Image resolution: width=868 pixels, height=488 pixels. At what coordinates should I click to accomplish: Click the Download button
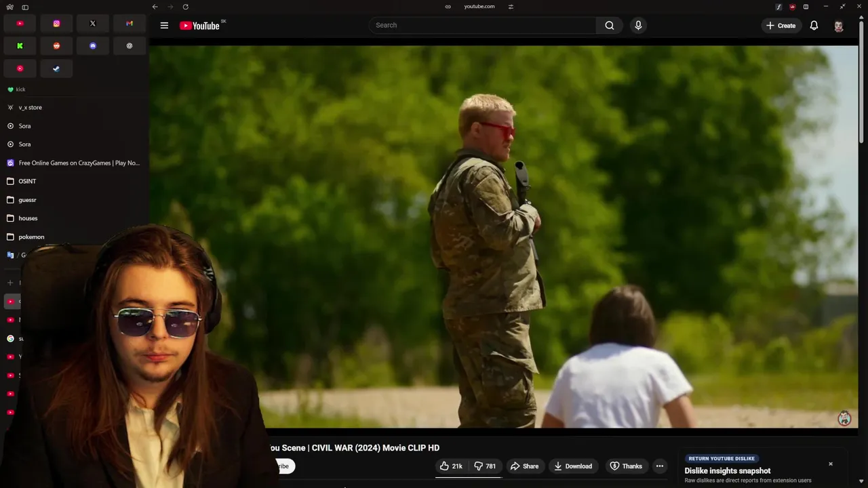573,466
